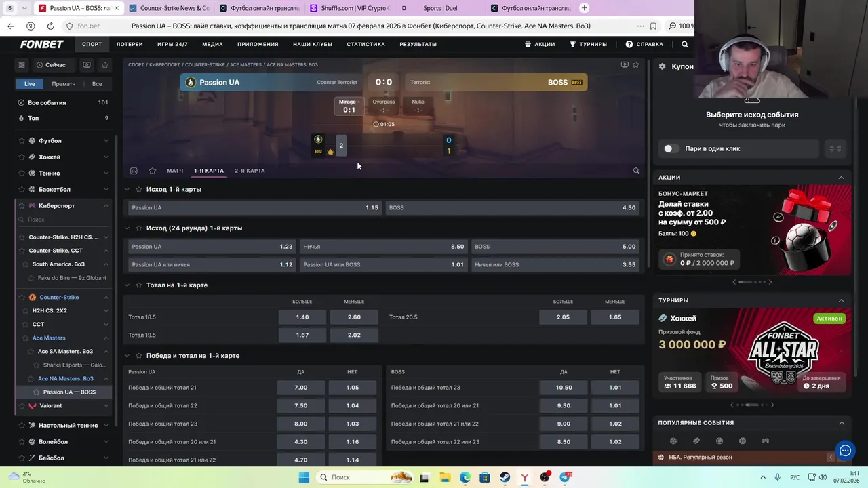Bet on Passion UA at 1.15
This screenshot has height=488, width=868.
click(x=255, y=208)
